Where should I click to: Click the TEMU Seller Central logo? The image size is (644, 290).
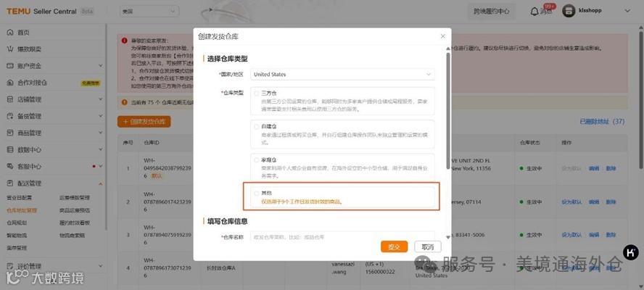click(x=41, y=12)
